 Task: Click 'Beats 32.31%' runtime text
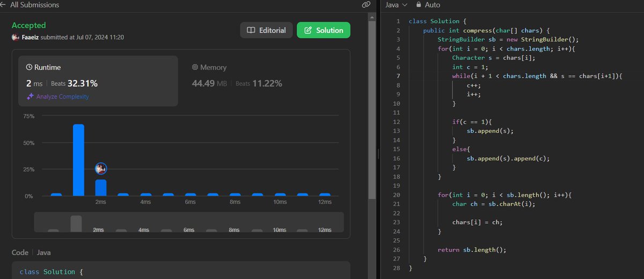(75, 83)
